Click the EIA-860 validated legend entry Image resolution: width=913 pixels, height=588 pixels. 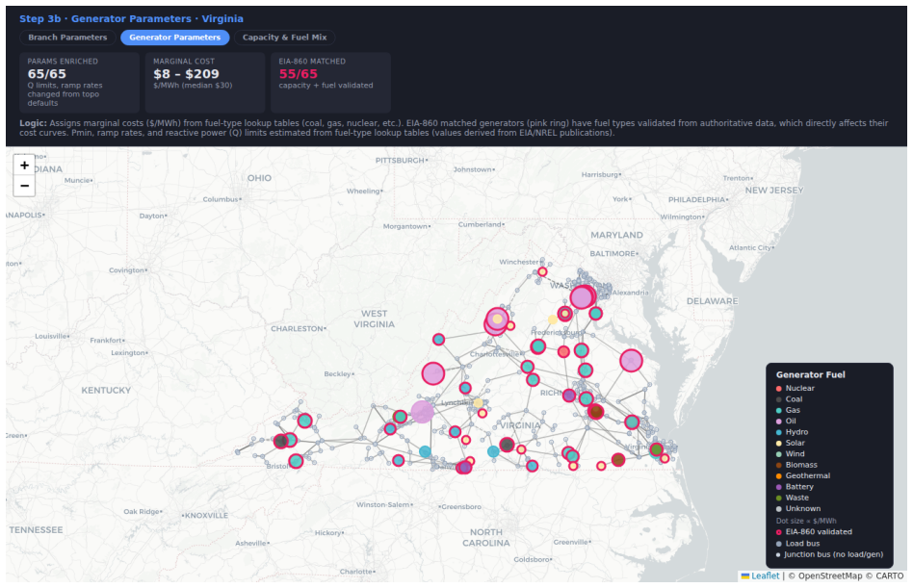(814, 532)
